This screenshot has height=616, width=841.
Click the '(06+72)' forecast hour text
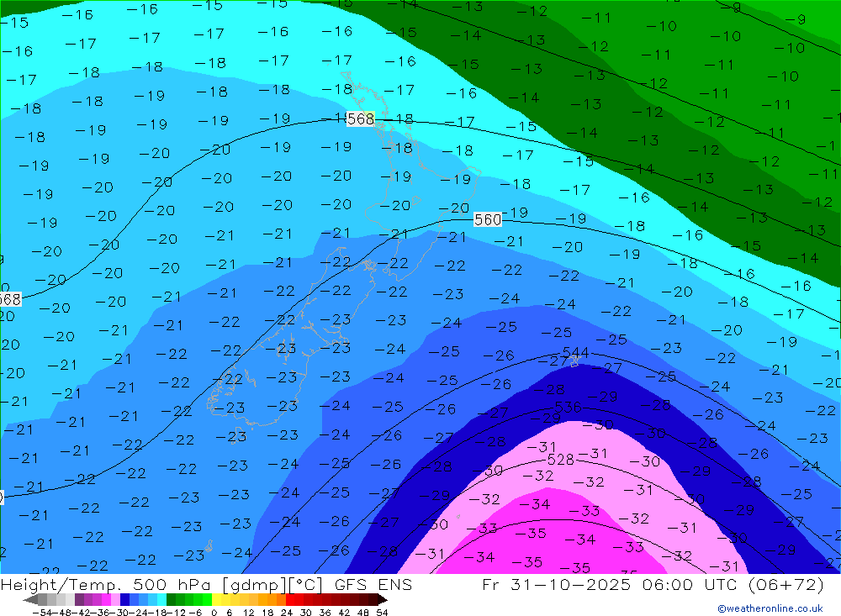(x=785, y=584)
